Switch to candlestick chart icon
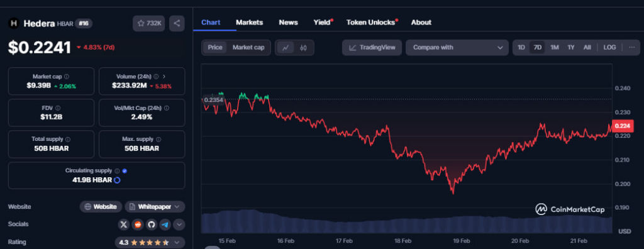The height and width of the screenshot is (249, 644). [x=304, y=48]
